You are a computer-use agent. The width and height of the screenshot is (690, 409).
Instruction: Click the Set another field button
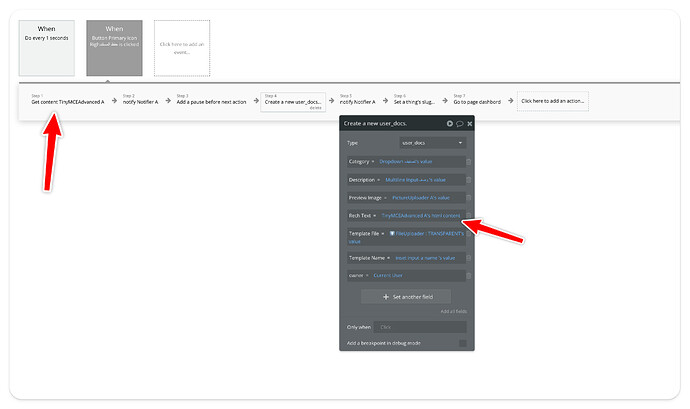(406, 297)
